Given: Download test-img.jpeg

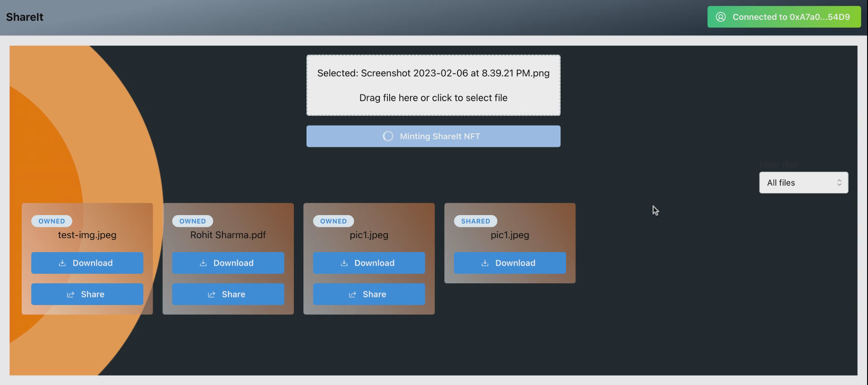Looking at the screenshot, I should click(87, 263).
